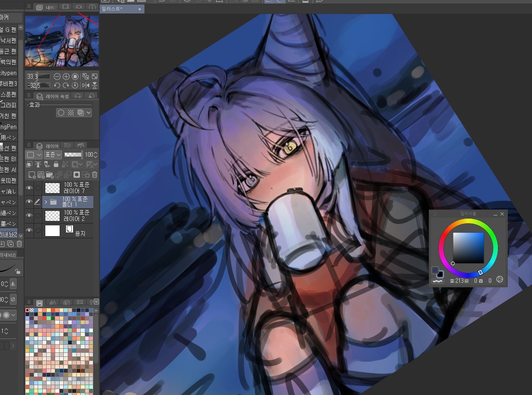This screenshot has width=532, height=395.
Task: Select the 스푼펜 sub tool
Action: coord(9,94)
